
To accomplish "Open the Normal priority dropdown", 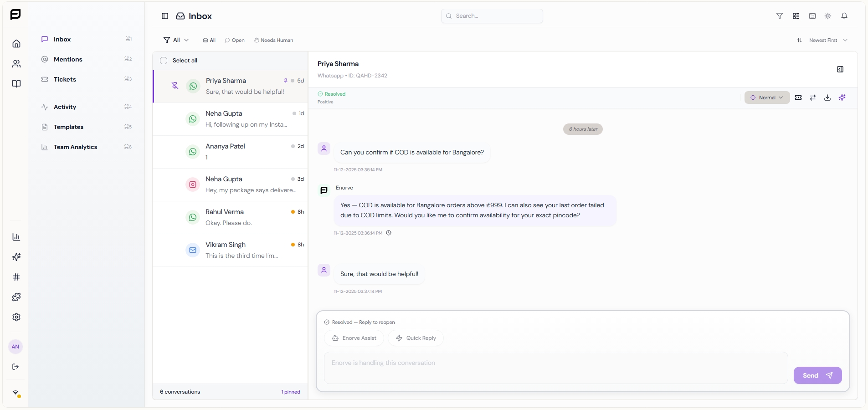I will [x=767, y=97].
